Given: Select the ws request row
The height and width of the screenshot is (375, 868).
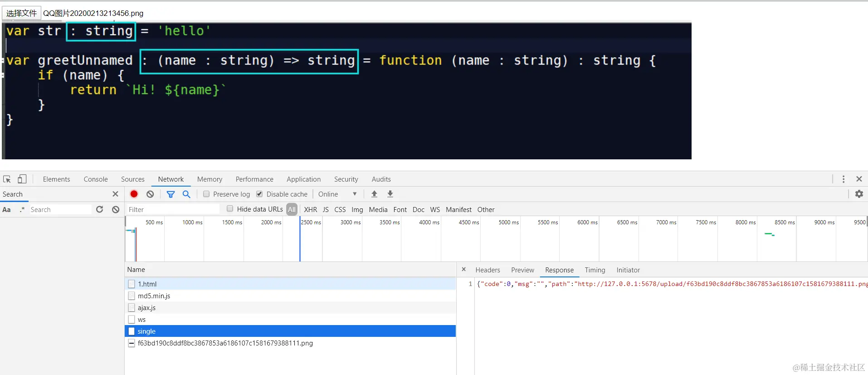Looking at the screenshot, I should coord(290,319).
